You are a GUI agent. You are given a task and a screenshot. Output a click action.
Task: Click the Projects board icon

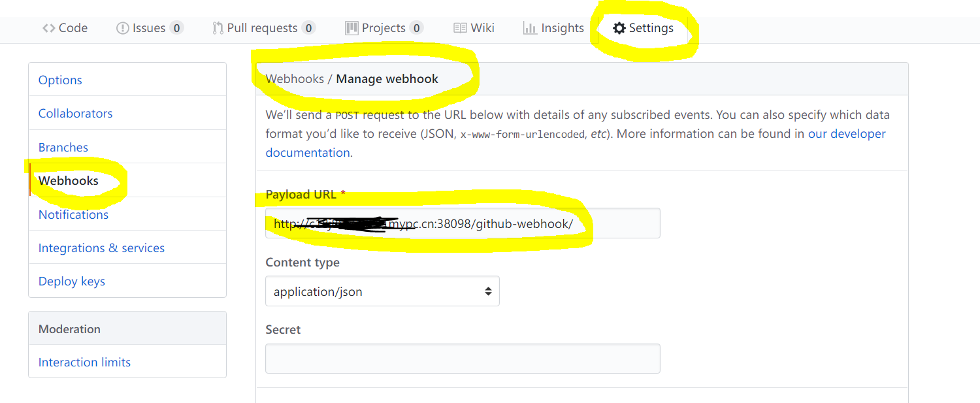click(x=351, y=28)
